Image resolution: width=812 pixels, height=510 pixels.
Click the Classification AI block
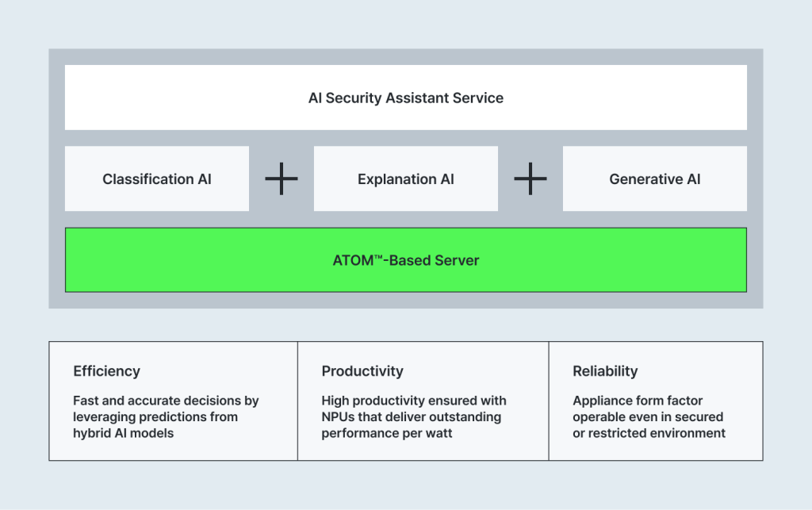[x=157, y=179]
